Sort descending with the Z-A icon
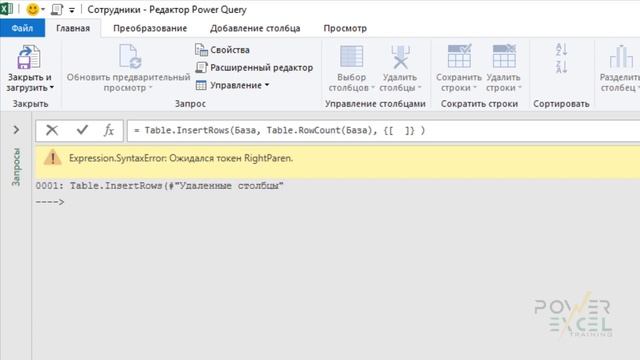This screenshot has height=360, width=640. click(x=562, y=67)
